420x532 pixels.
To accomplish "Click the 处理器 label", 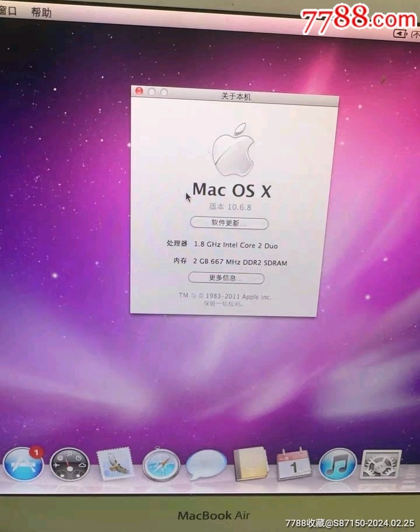I will pyautogui.click(x=177, y=243).
